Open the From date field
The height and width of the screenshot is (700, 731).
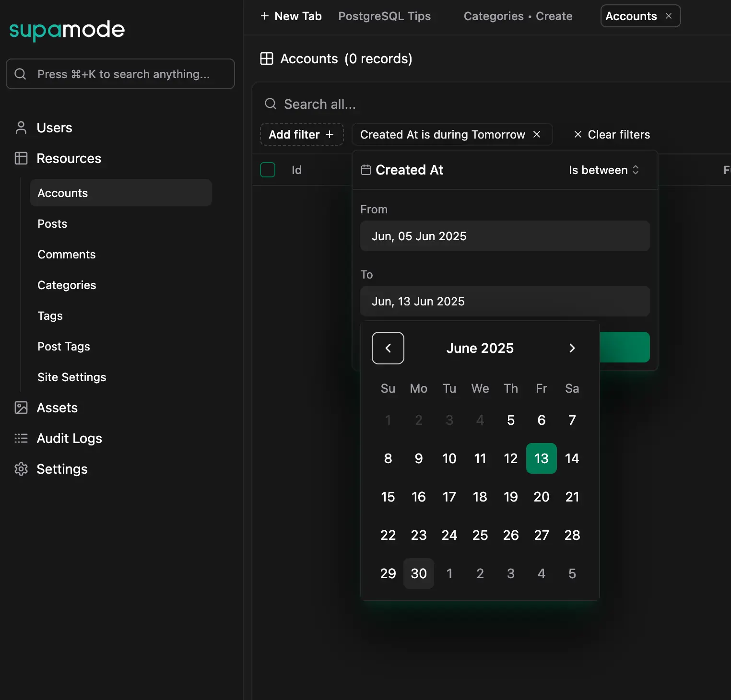[x=505, y=236]
